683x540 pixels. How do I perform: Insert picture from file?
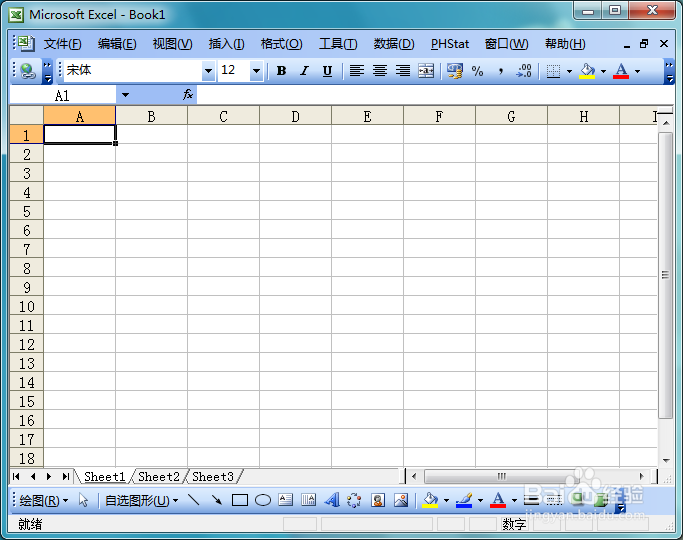tap(401, 500)
